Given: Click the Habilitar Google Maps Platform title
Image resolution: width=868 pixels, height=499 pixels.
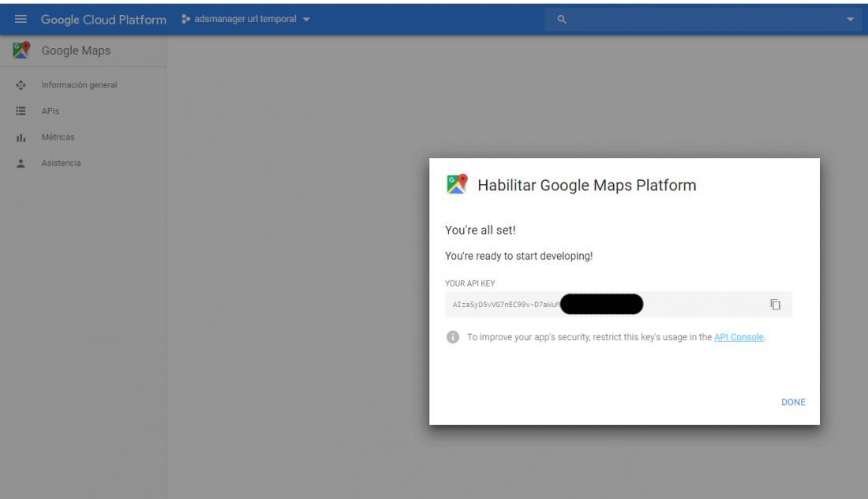Looking at the screenshot, I should [587, 185].
